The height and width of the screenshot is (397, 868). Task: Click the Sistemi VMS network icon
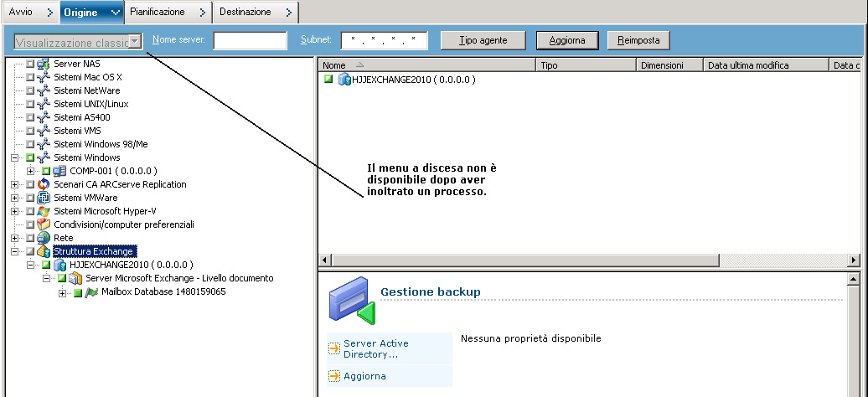click(44, 131)
